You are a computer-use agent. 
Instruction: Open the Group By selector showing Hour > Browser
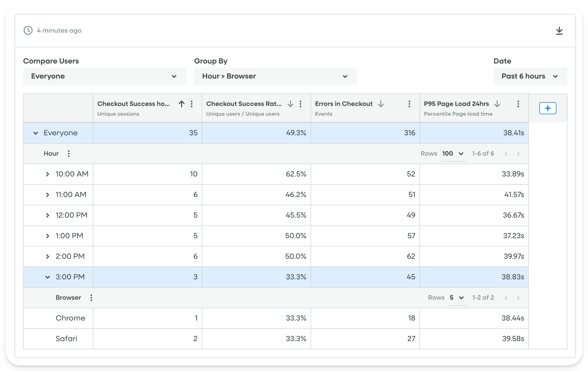275,76
